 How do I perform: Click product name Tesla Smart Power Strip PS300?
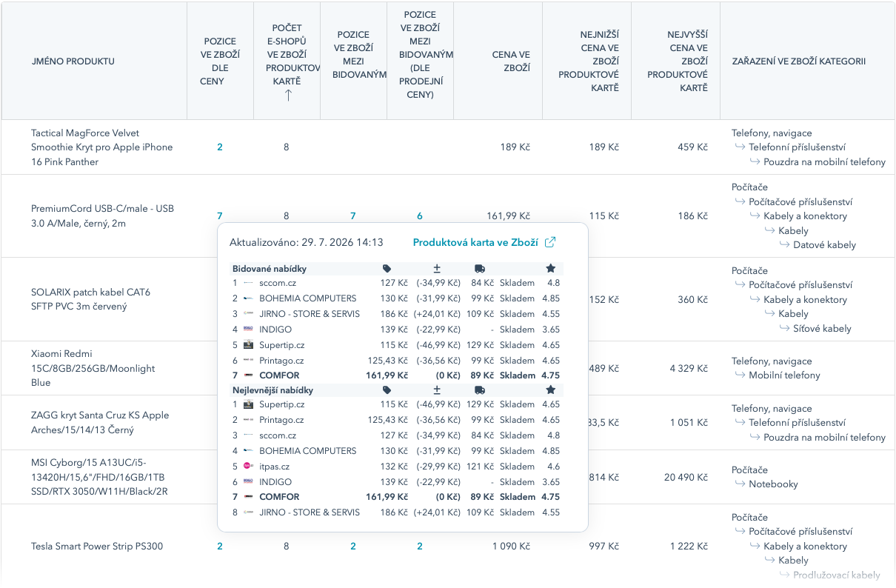point(97,547)
